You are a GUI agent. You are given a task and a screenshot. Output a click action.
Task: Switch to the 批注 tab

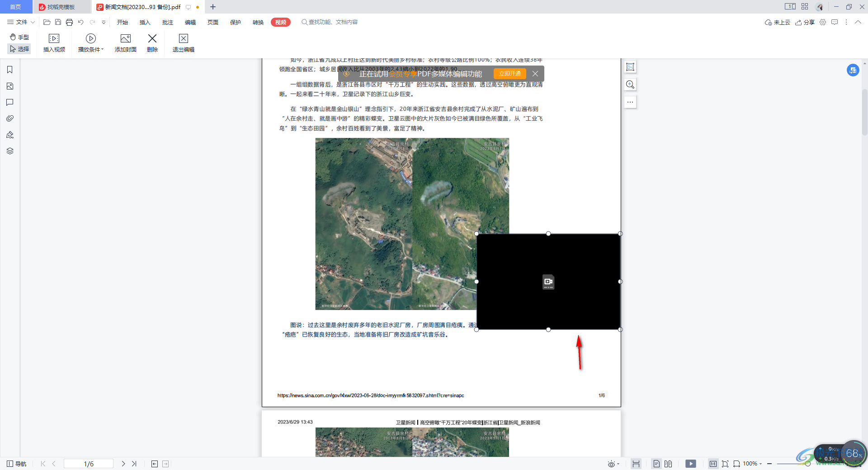(x=168, y=22)
